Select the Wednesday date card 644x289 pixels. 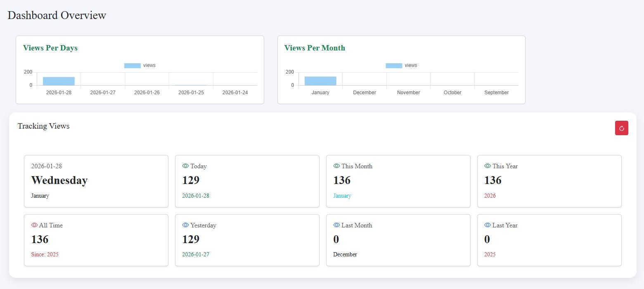tap(96, 181)
